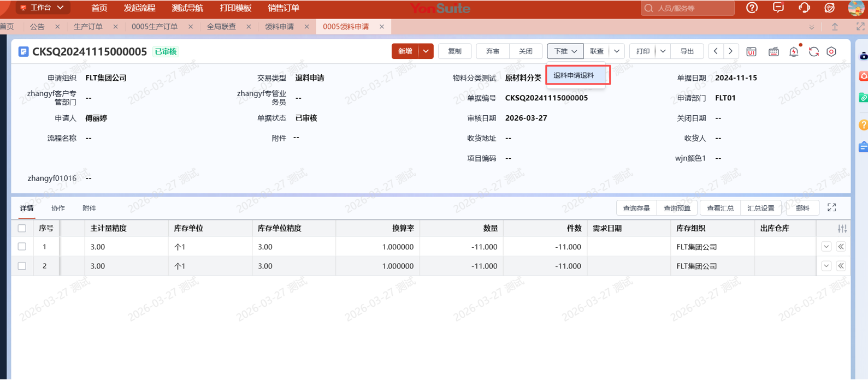This screenshot has height=381, width=868.
Task: Open table column settings sliders icon
Action: point(842,229)
